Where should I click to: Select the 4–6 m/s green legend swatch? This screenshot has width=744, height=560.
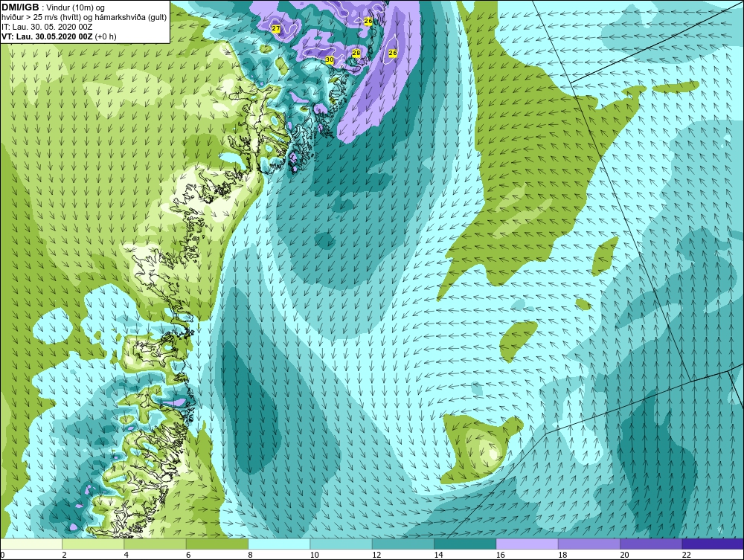pyautogui.click(x=155, y=544)
